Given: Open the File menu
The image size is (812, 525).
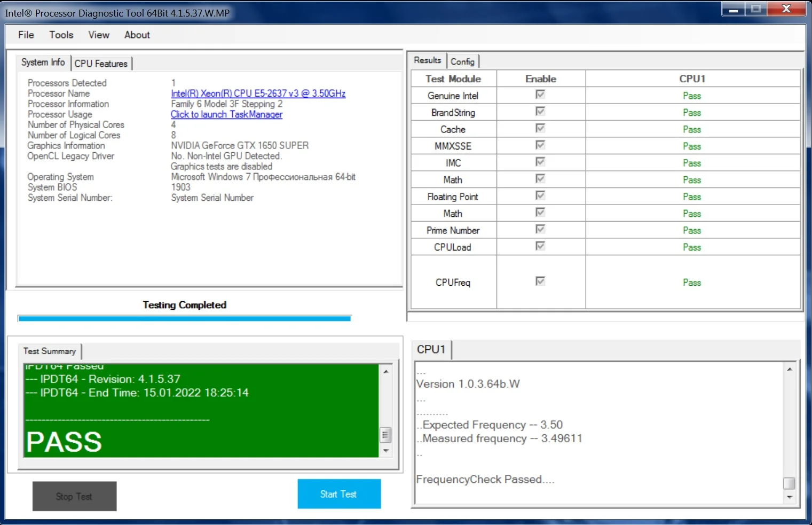Looking at the screenshot, I should tap(26, 35).
